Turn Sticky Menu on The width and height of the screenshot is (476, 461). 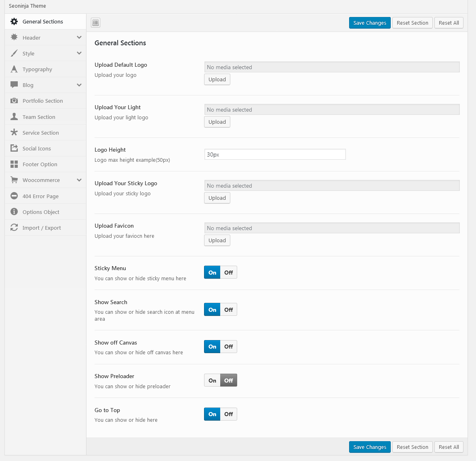click(212, 273)
